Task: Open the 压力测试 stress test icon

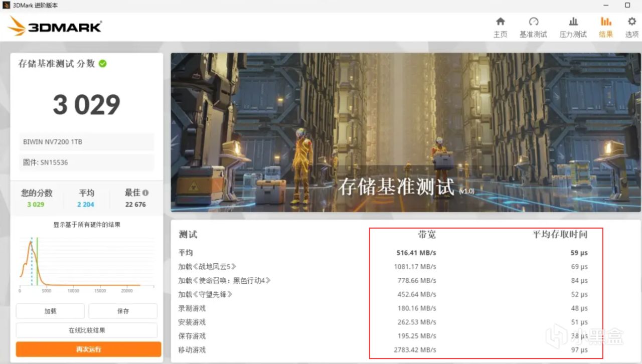Action: click(573, 22)
